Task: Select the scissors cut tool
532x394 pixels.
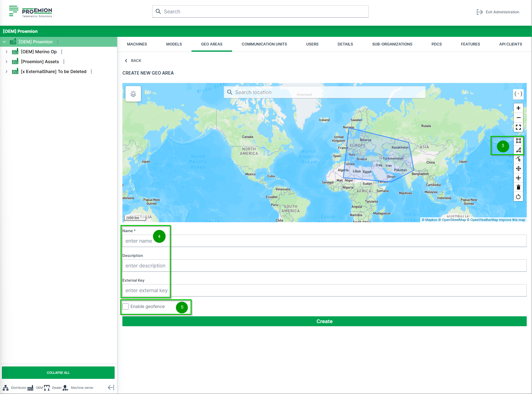Action: (518, 178)
